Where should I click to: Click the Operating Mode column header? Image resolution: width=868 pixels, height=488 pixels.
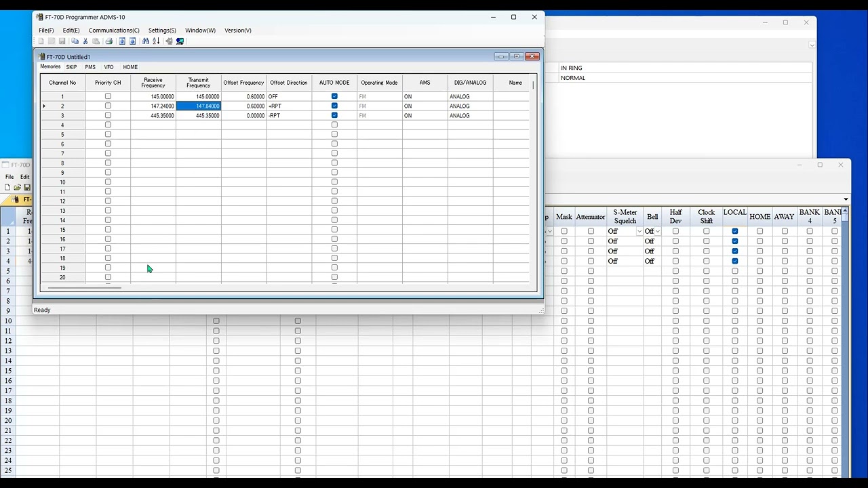click(379, 83)
